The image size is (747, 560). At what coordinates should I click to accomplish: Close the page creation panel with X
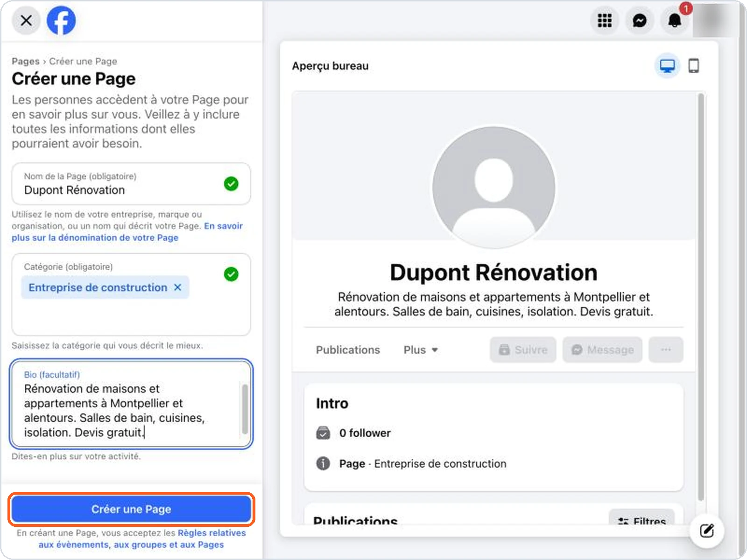point(26,21)
